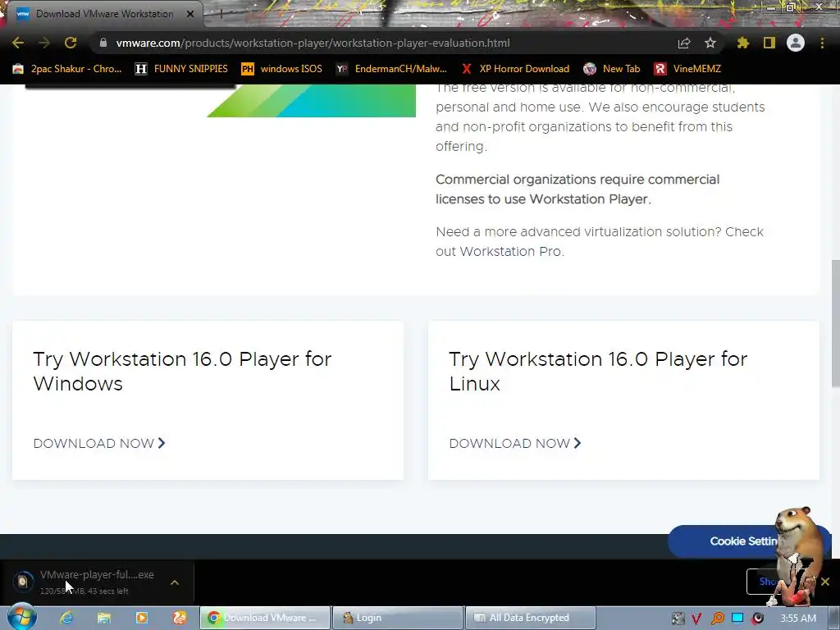Viewport: 840px width, 630px height.
Task: Open the Cookie Settings button
Action: click(x=749, y=541)
